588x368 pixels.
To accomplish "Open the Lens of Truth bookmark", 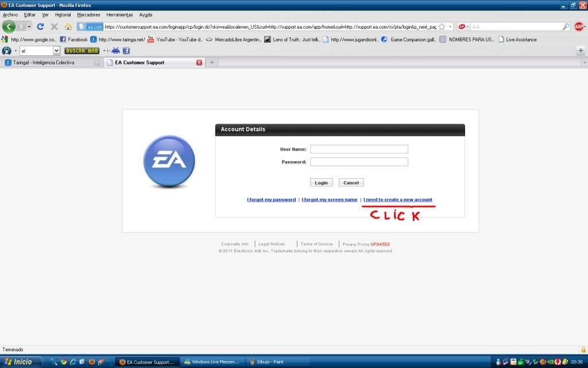I will pyautogui.click(x=292, y=40).
